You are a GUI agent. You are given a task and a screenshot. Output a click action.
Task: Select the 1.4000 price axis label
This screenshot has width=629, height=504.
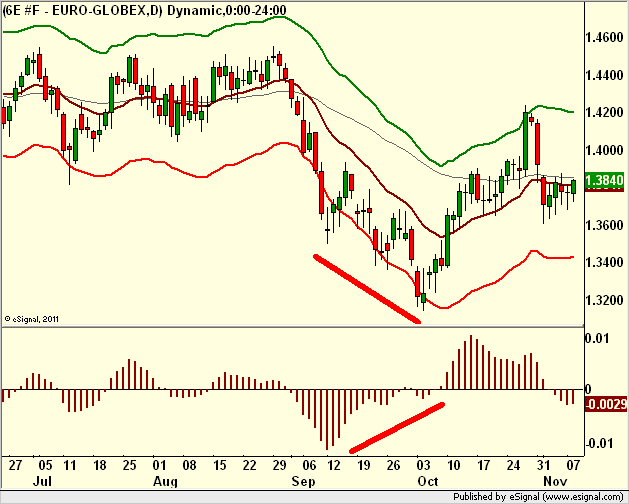tap(605, 150)
